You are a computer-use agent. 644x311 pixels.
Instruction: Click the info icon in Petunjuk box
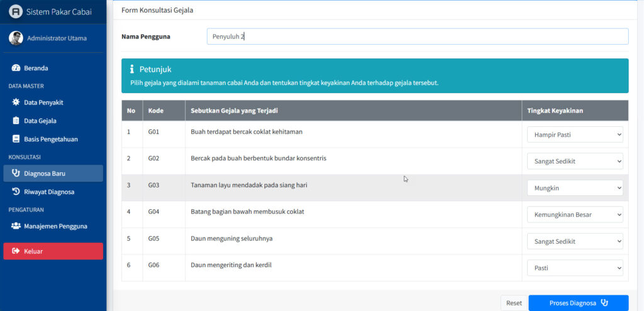131,70
